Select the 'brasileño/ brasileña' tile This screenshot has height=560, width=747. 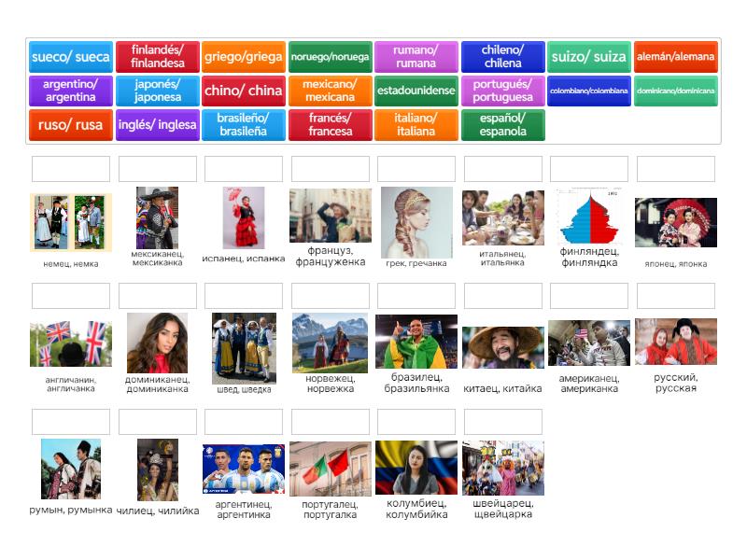[244, 125]
